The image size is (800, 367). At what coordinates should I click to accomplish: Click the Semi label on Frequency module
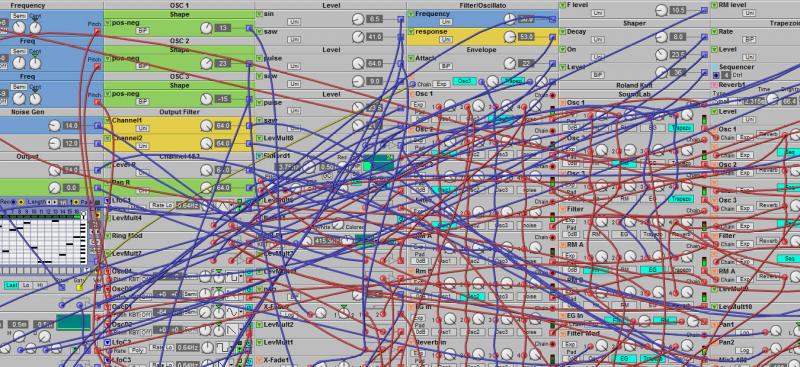click(x=19, y=16)
